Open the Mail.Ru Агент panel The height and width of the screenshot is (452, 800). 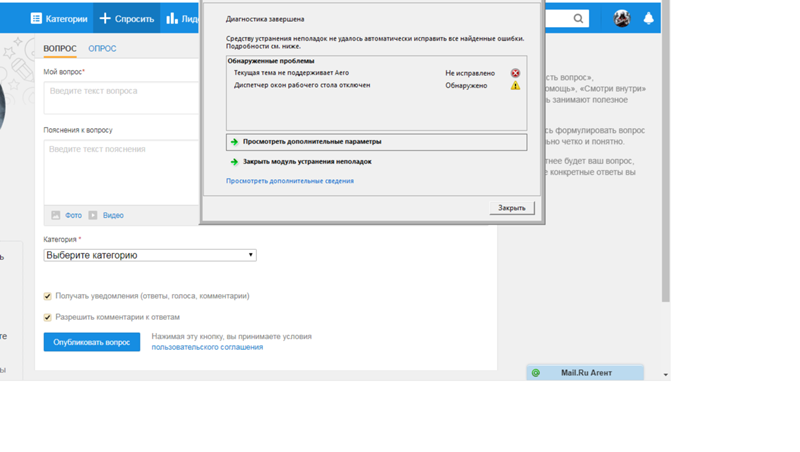click(585, 373)
